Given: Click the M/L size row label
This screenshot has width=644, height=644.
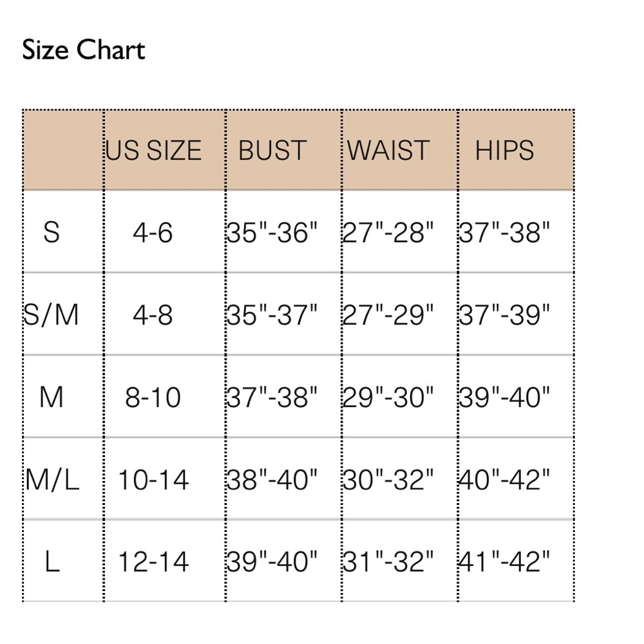Looking at the screenshot, I should click(52, 479).
